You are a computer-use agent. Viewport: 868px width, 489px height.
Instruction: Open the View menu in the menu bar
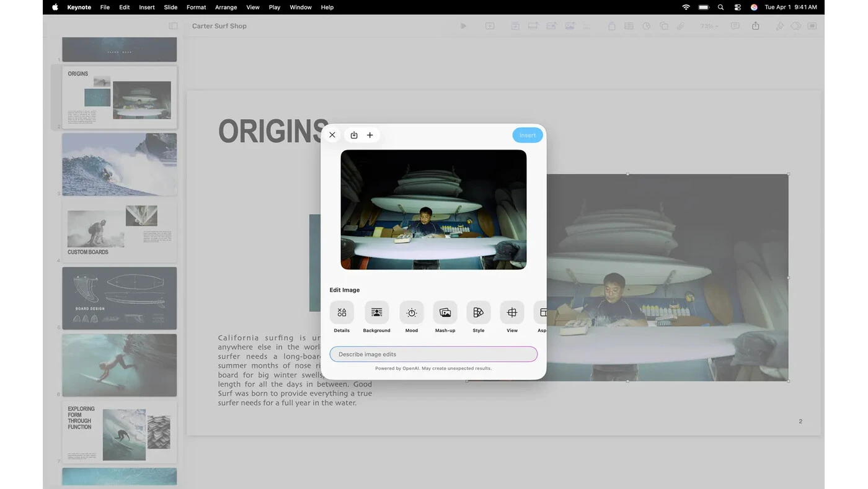point(252,7)
